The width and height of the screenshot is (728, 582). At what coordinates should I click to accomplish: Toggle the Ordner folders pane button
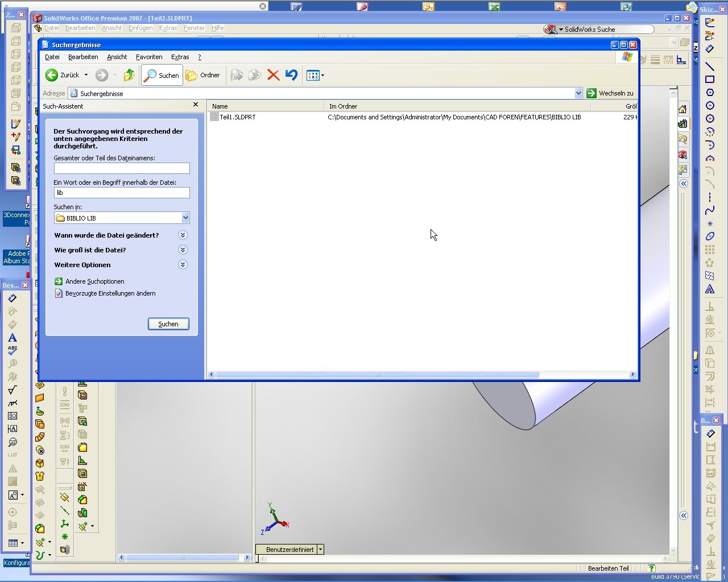coord(203,75)
